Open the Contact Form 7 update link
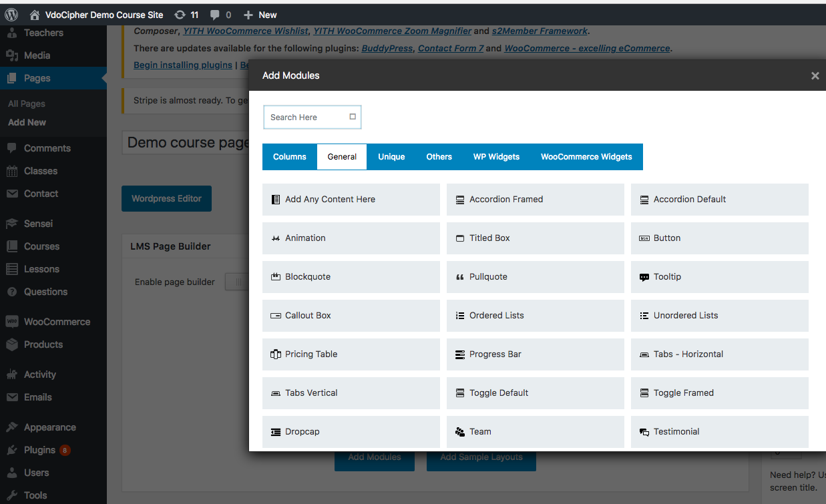Screen dimensions: 826x504 click(x=451, y=48)
